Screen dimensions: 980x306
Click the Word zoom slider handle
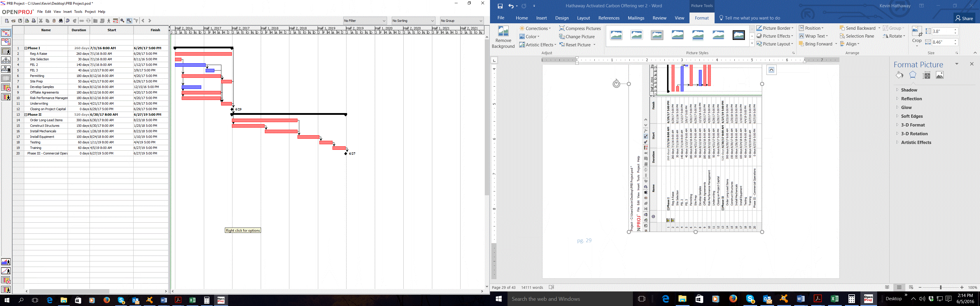pyautogui.click(x=940, y=287)
